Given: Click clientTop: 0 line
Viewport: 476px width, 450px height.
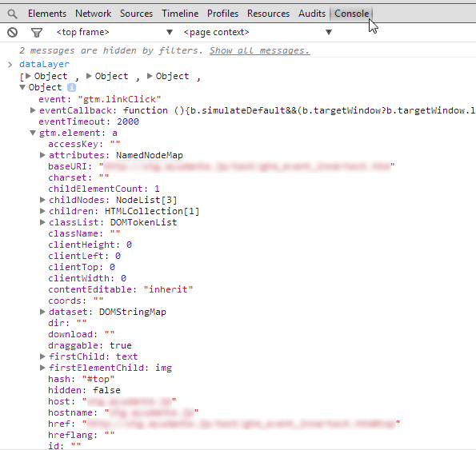Looking at the screenshot, I should [82, 267].
